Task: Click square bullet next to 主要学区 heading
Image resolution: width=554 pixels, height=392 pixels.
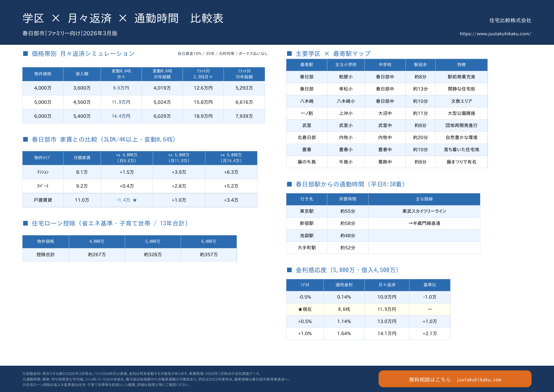Action: [289, 54]
